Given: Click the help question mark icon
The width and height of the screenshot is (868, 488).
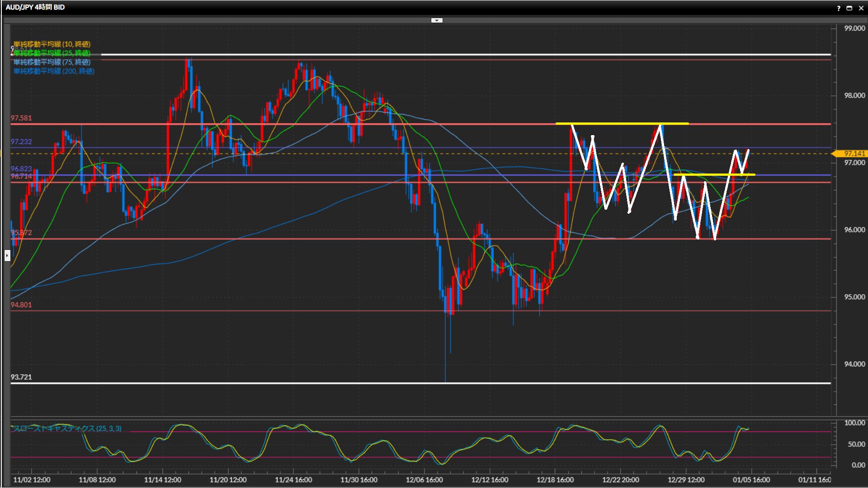Looking at the screenshot, I should (839, 8).
